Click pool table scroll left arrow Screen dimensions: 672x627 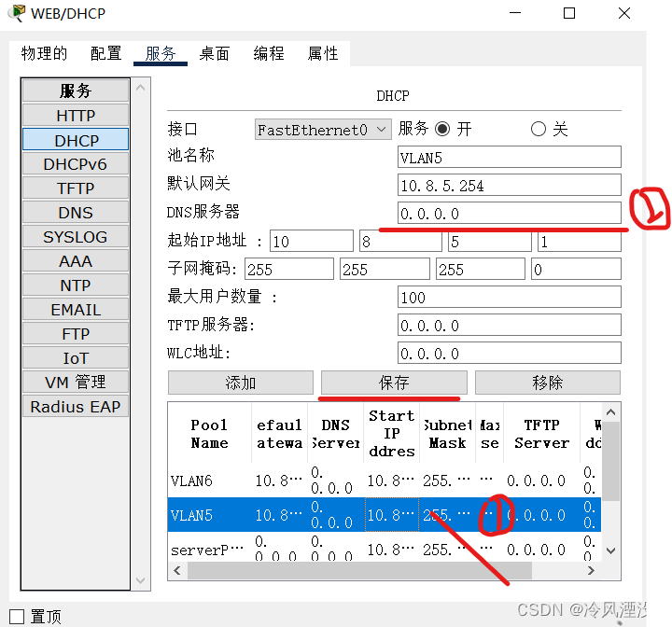[177, 570]
